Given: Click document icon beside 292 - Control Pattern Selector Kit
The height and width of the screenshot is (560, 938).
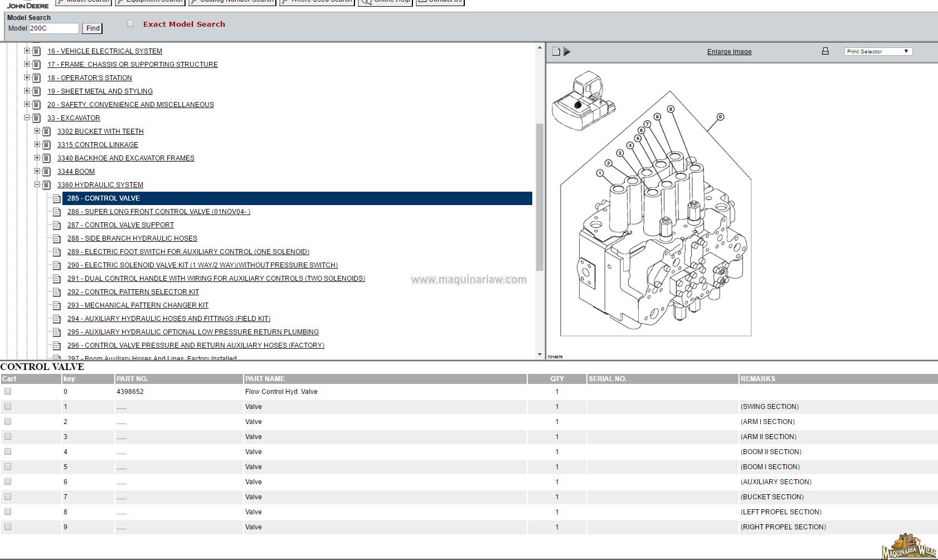Looking at the screenshot, I should tap(57, 292).
